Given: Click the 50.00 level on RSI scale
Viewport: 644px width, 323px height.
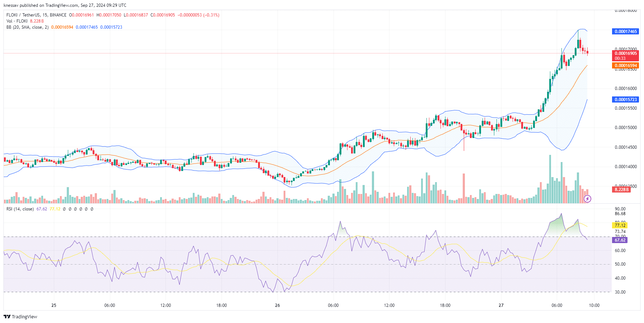Looking at the screenshot, I should [620, 264].
